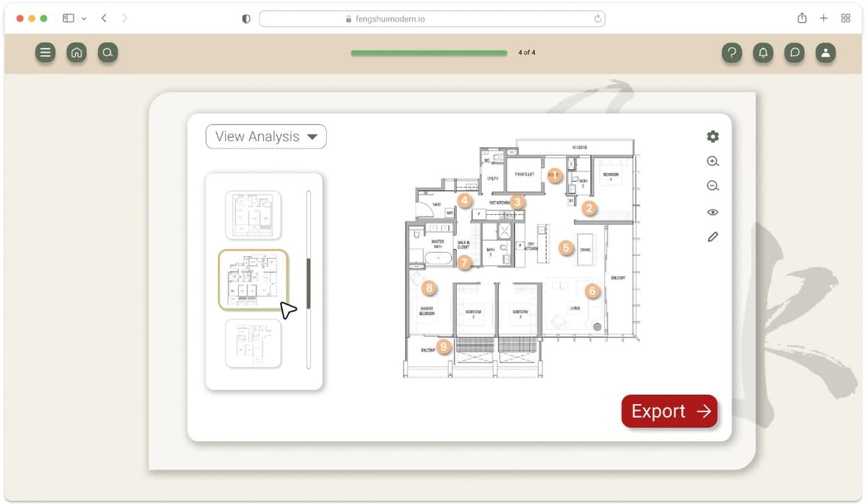The width and height of the screenshot is (866, 504).
Task: Open the View Analysis dropdown
Action: (x=266, y=136)
